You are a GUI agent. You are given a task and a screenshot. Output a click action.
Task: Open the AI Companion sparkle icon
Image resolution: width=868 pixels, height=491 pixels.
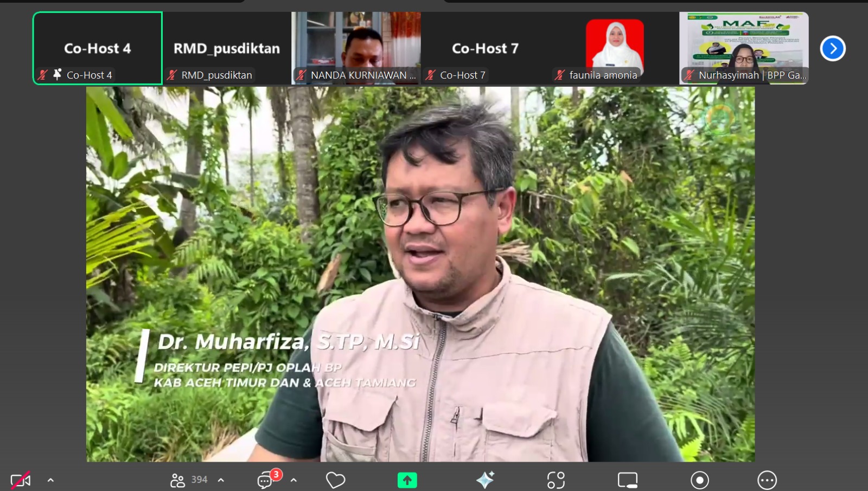485,480
